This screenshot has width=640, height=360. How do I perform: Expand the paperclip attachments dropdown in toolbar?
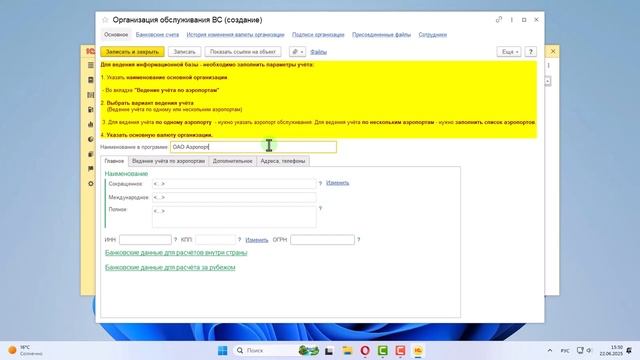point(297,52)
